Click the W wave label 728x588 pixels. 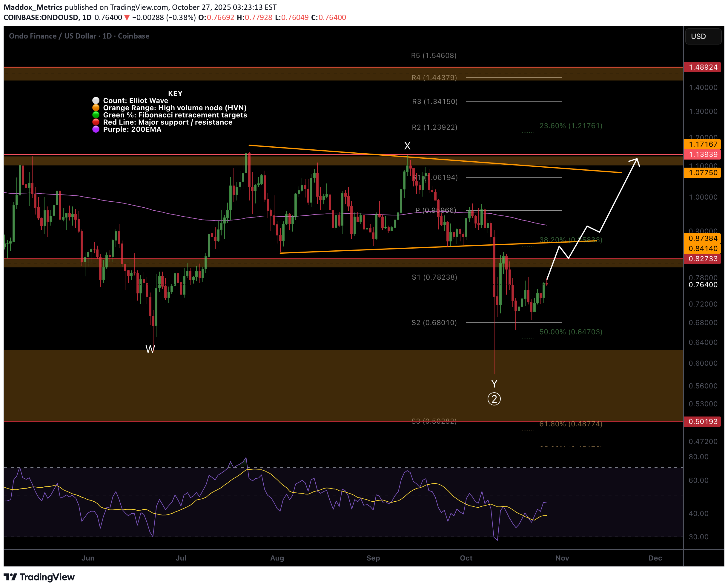tap(150, 349)
